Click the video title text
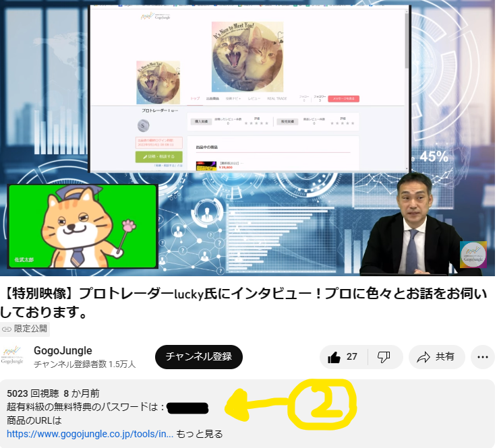Screen dimensions: 497x448 pyautogui.click(x=243, y=302)
